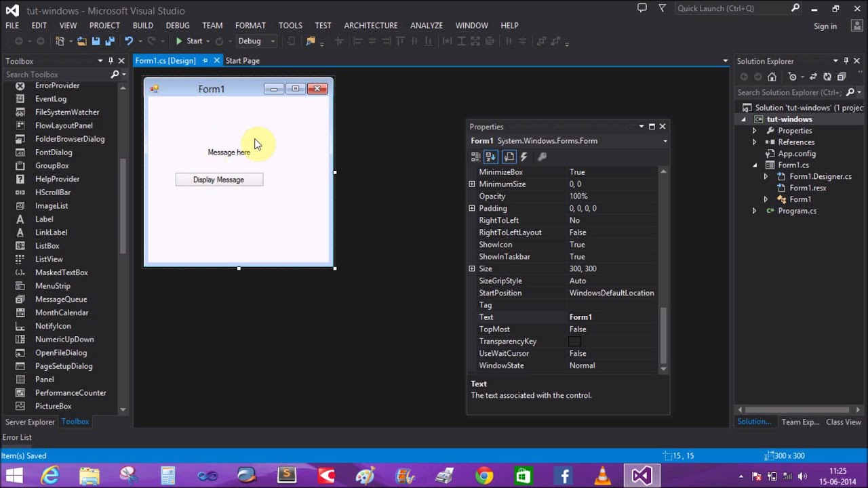868x488 pixels.
Task: Switch Properties to Categorized view
Action: [x=476, y=157]
